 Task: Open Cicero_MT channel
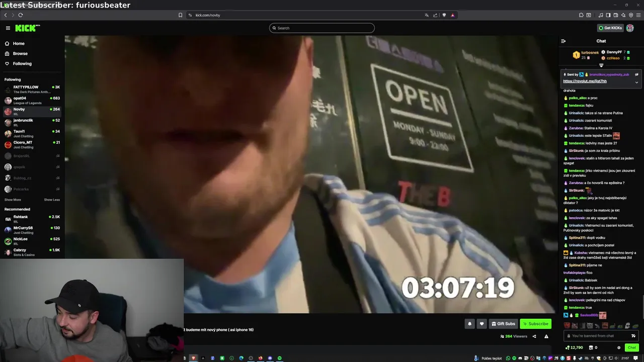31,144
